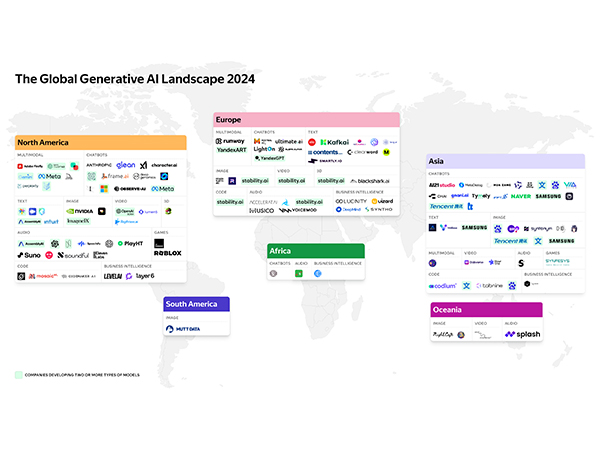Click the Adobe Firefly logo in North America
The image size is (600, 450).
pyautogui.click(x=30, y=166)
